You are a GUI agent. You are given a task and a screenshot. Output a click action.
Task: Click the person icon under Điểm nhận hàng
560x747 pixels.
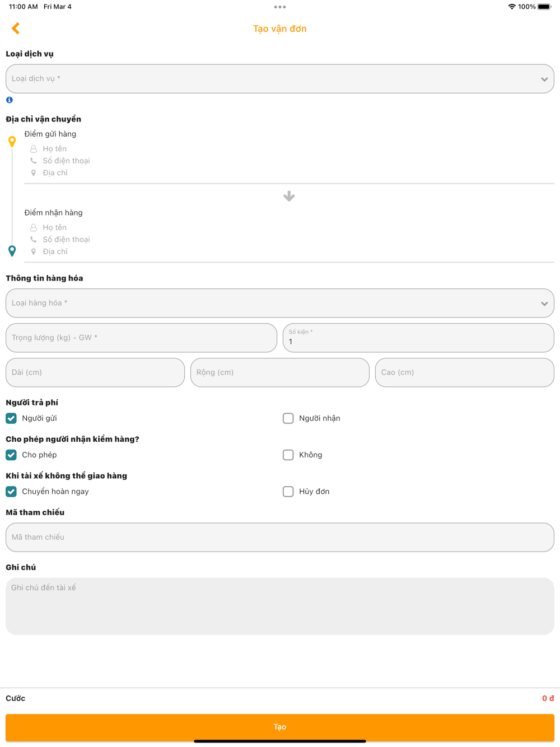click(34, 227)
